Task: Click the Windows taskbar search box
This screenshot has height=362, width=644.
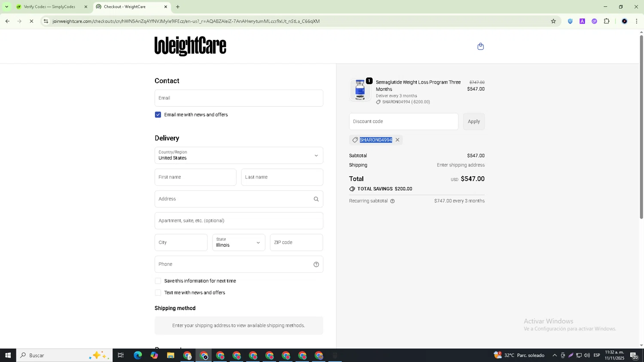Action: coord(64,355)
